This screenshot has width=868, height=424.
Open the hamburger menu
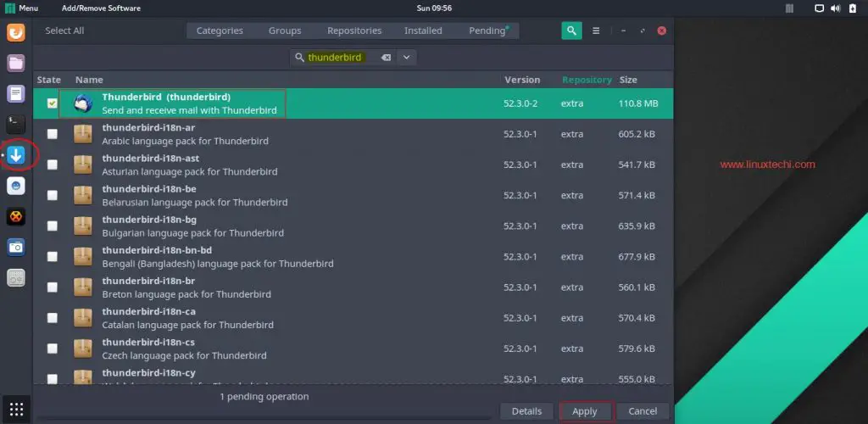596,31
